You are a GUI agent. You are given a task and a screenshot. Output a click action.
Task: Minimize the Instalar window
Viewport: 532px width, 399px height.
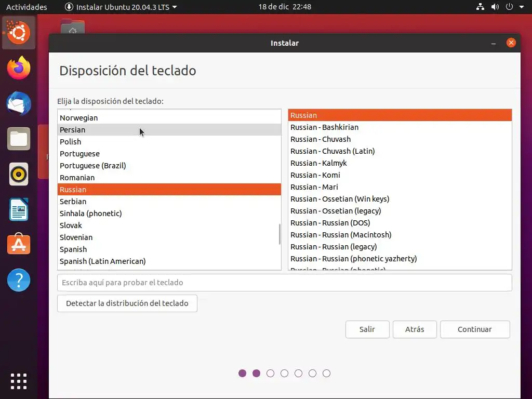(x=494, y=43)
